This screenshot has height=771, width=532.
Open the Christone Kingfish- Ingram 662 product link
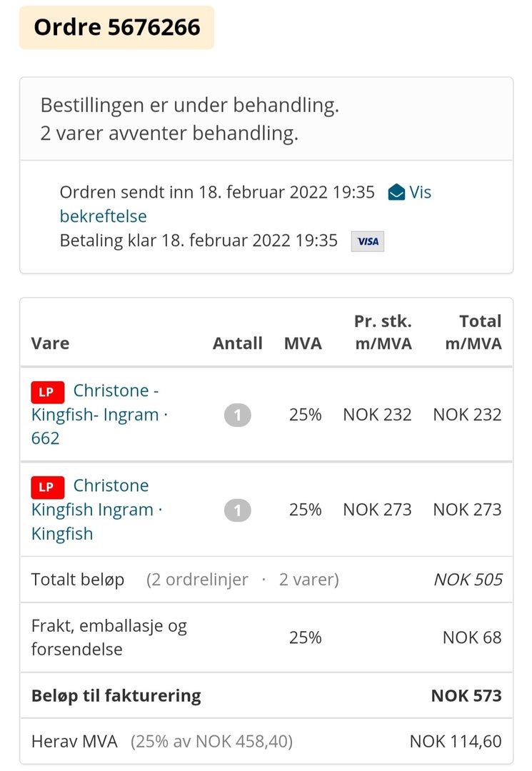pyautogui.click(x=100, y=414)
